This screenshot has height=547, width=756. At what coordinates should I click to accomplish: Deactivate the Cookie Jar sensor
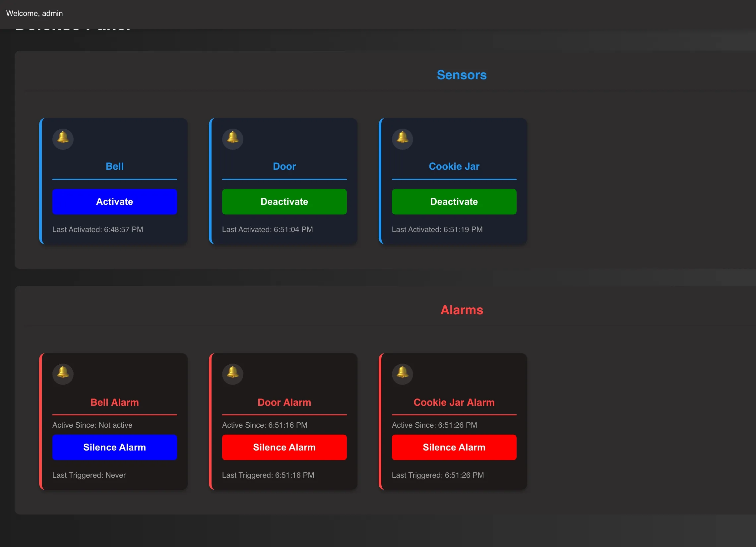tap(454, 201)
